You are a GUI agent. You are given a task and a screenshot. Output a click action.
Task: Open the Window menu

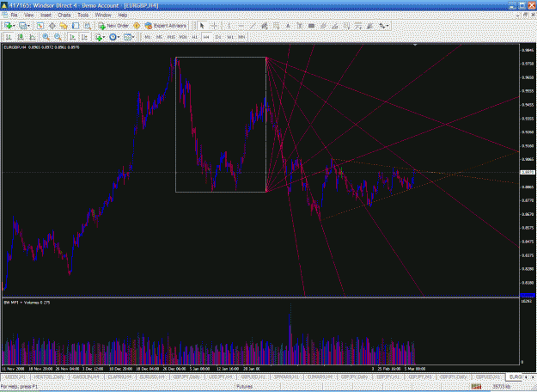point(103,15)
